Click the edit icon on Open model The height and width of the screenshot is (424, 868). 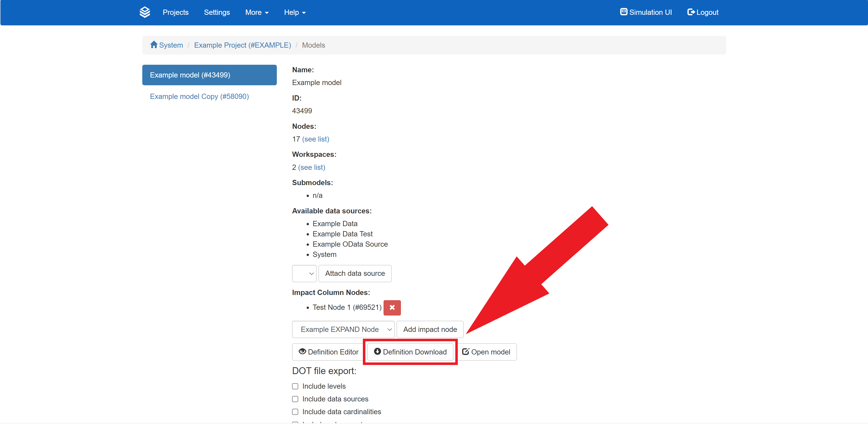click(x=465, y=352)
